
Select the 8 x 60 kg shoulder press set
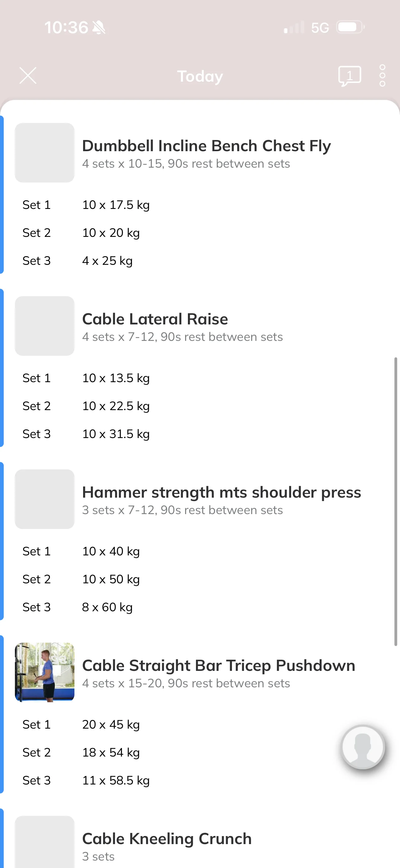[x=107, y=607]
